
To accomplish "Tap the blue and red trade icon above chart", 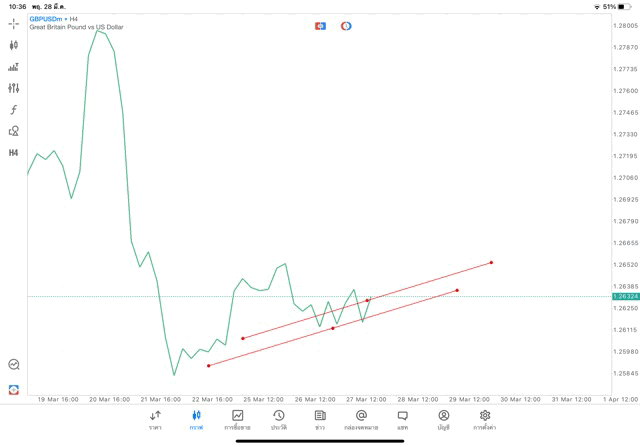I will pos(320,26).
